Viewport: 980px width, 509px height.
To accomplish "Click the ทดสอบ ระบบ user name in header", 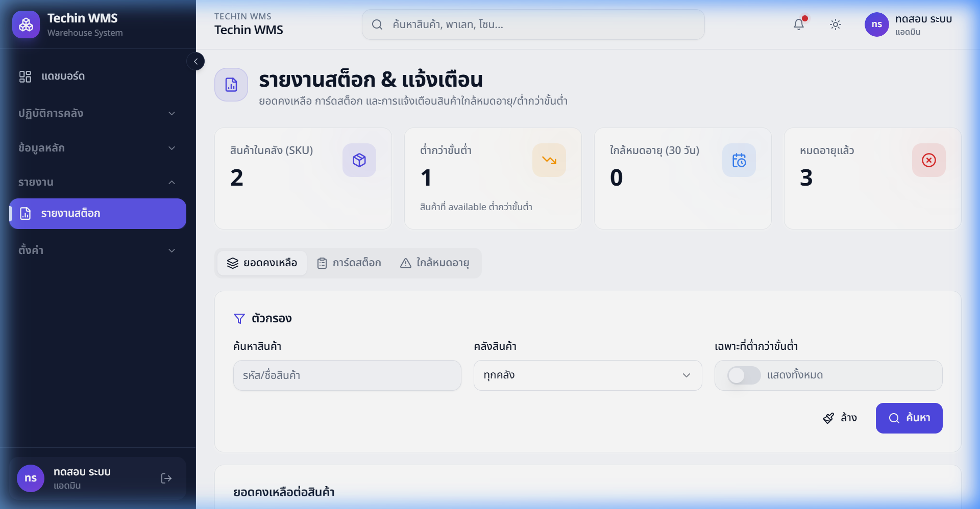I will [923, 19].
